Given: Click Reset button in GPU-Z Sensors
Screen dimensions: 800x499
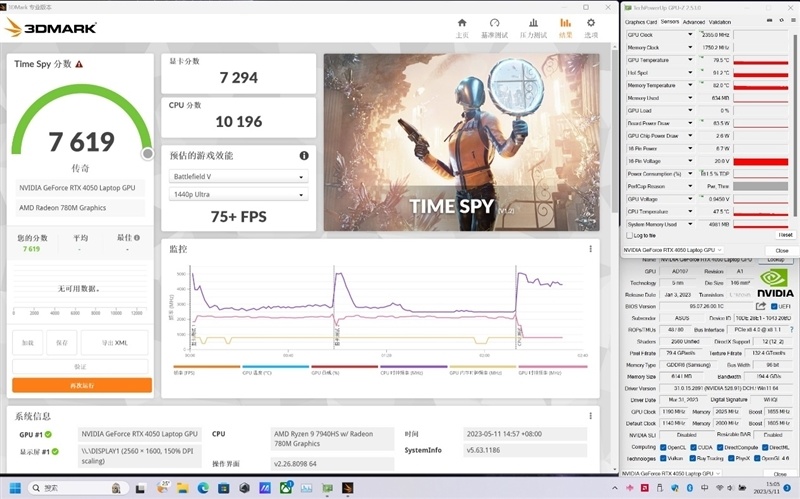Looking at the screenshot, I should tap(785, 235).
